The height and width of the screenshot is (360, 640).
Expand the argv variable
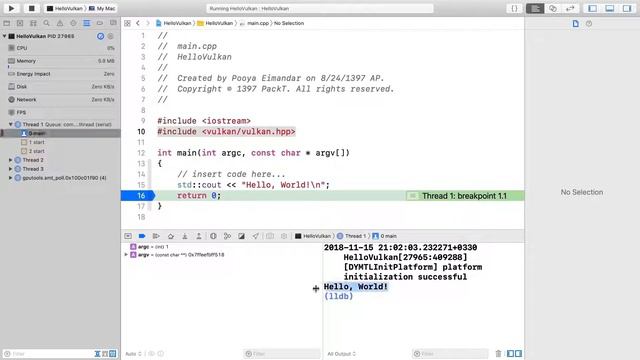click(126, 255)
